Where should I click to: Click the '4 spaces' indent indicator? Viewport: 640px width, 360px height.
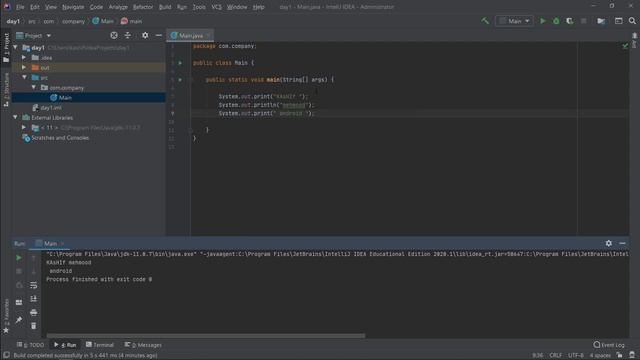pyautogui.click(x=600, y=355)
